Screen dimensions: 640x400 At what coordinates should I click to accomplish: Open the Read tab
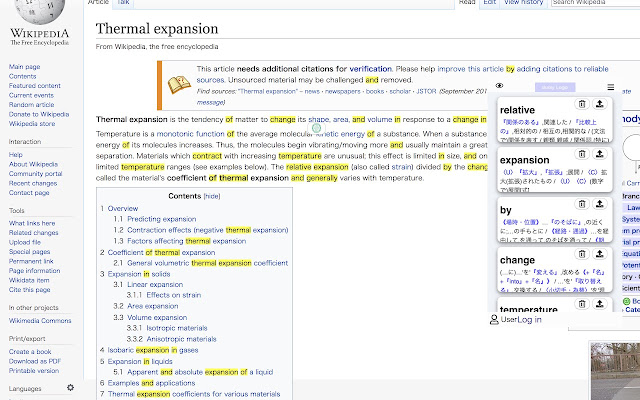pos(467,2)
